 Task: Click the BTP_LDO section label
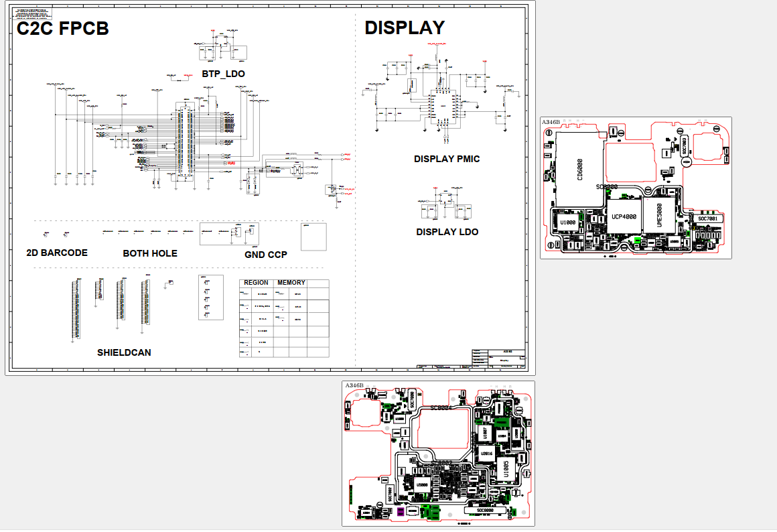click(x=223, y=74)
